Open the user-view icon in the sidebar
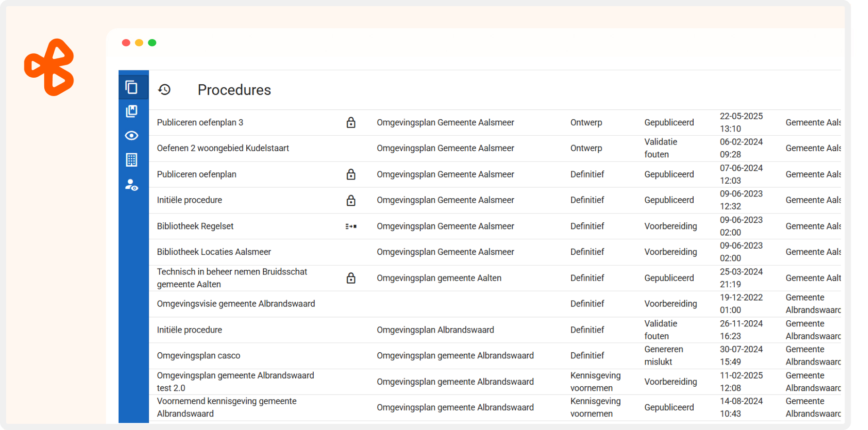The height and width of the screenshot is (430, 868). pyautogui.click(x=132, y=185)
